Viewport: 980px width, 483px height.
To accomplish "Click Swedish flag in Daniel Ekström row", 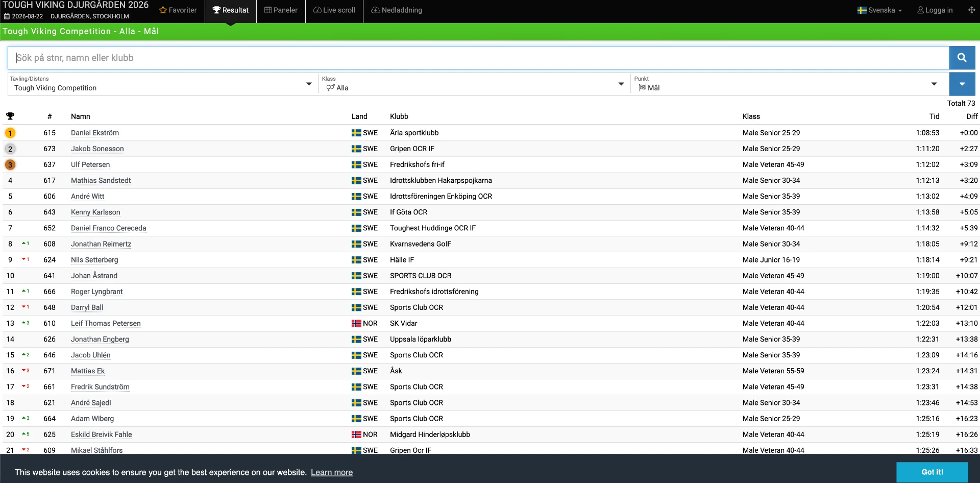I will 356,133.
